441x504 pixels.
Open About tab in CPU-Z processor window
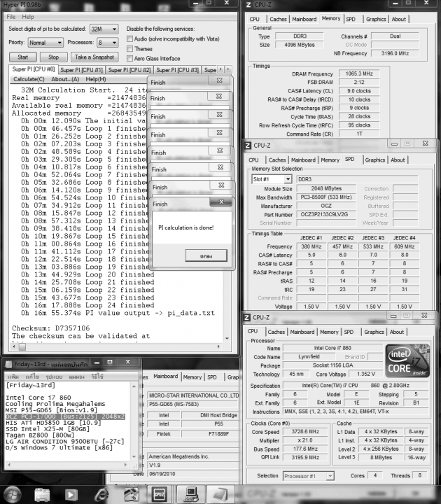coord(397,332)
